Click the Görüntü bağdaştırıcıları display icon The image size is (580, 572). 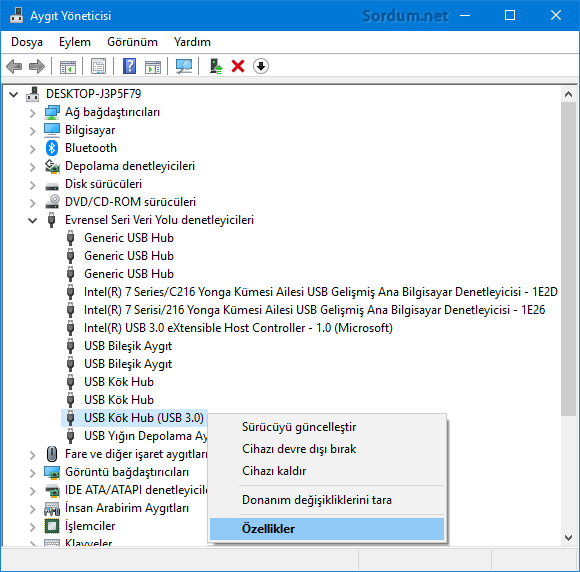(52, 472)
